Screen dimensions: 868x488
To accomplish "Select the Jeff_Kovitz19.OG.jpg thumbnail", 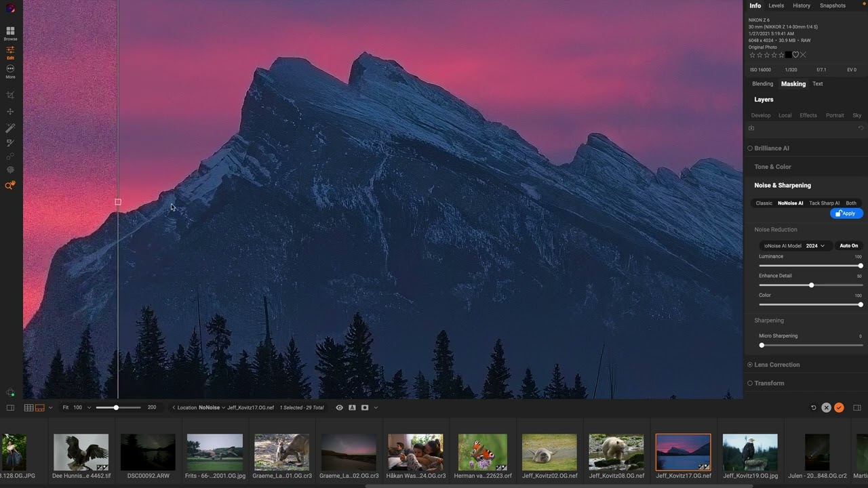I will click(x=750, y=452).
